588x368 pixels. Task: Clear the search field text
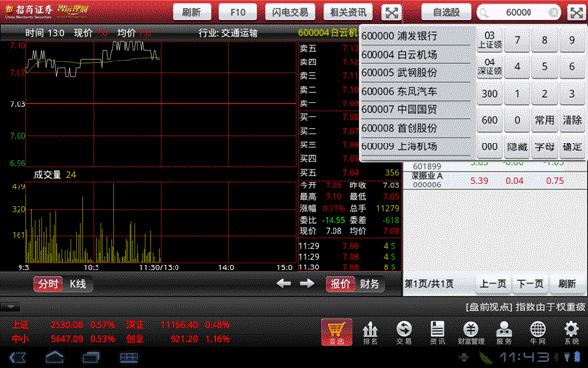[x=553, y=13]
